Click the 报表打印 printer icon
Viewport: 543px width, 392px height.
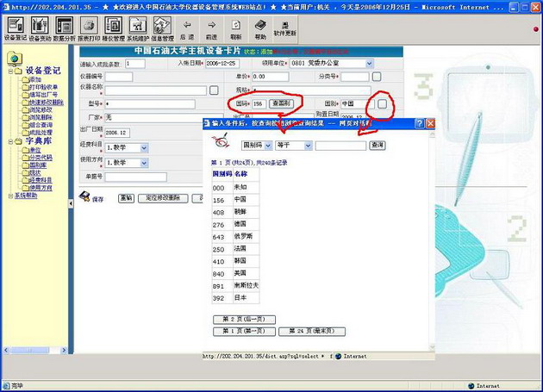tap(88, 28)
